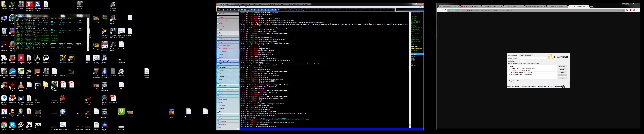
Task: Select the Ventrilo desktop icon
Action: [122, 72]
